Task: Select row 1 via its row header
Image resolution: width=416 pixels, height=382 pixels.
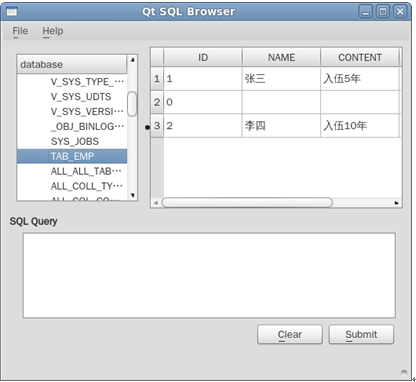Action: (157, 79)
